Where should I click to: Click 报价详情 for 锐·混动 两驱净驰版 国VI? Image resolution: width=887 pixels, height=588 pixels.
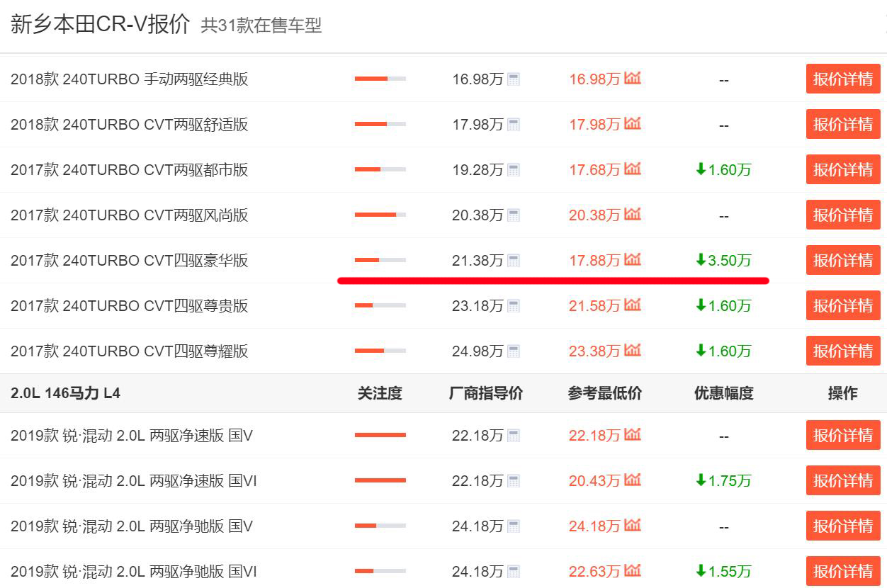(x=843, y=571)
